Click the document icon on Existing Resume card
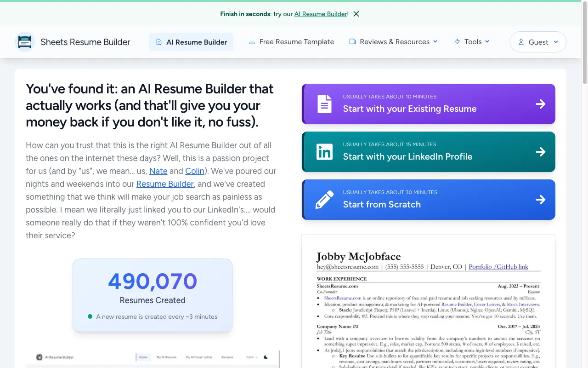The image size is (588, 368). pos(324,104)
